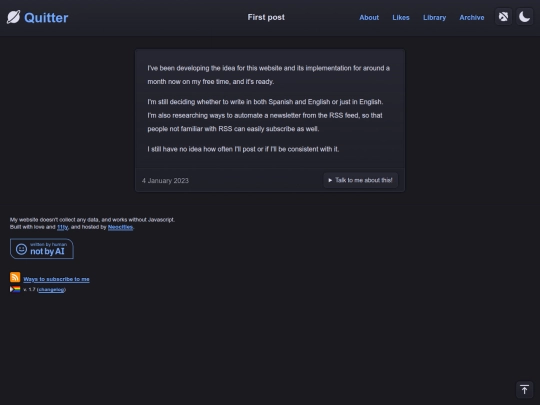Click the crossed-out icon button in header
Image resolution: width=540 pixels, height=405 pixels.
[503, 17]
